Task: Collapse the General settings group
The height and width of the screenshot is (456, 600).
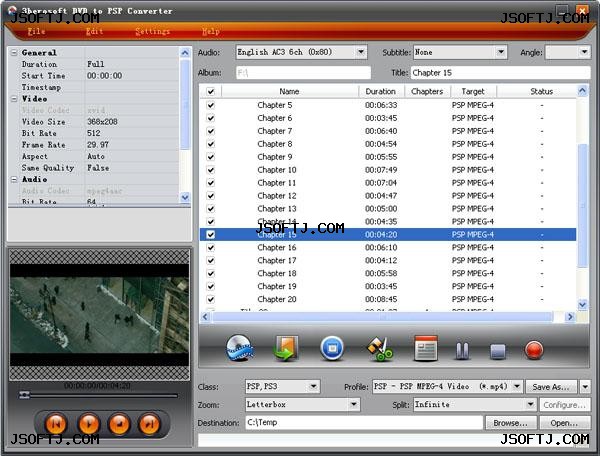Action: coord(14,52)
